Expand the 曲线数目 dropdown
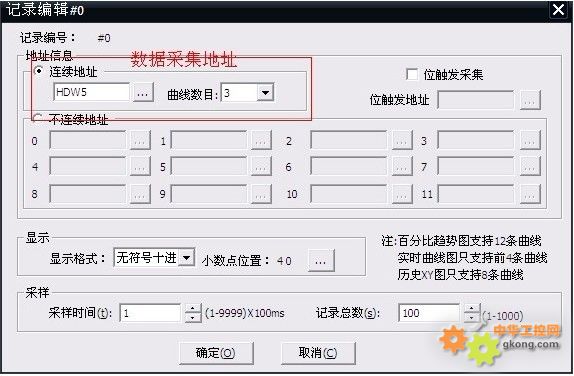This screenshot has height=376, width=574. [265, 93]
